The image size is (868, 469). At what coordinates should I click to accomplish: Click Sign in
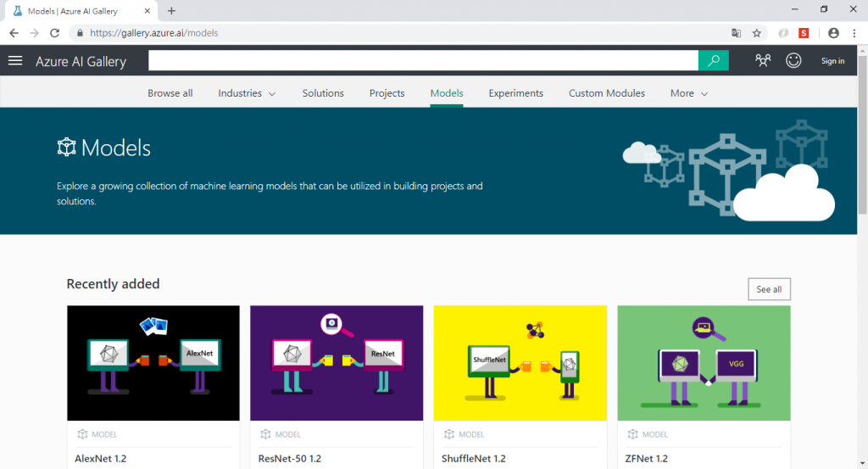(832, 61)
